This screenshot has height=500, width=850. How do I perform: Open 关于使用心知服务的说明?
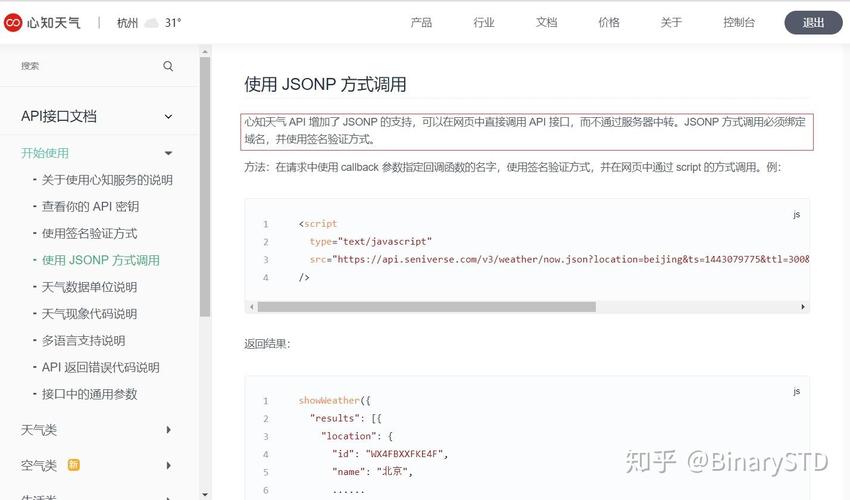click(107, 180)
